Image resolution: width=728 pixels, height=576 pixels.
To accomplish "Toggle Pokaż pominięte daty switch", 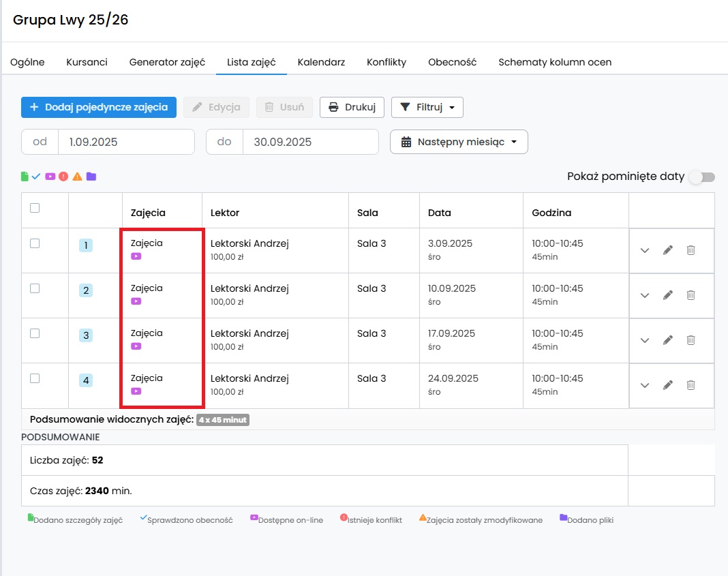I will pyautogui.click(x=702, y=177).
